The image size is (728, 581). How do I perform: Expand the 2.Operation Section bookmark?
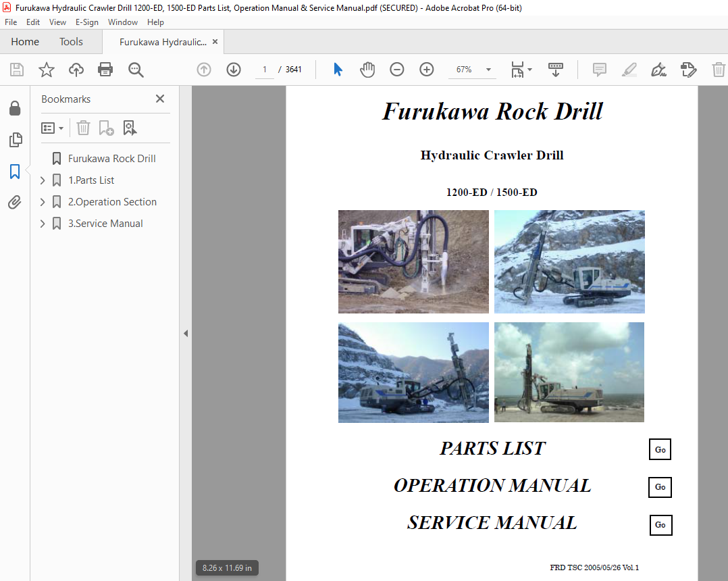43,202
